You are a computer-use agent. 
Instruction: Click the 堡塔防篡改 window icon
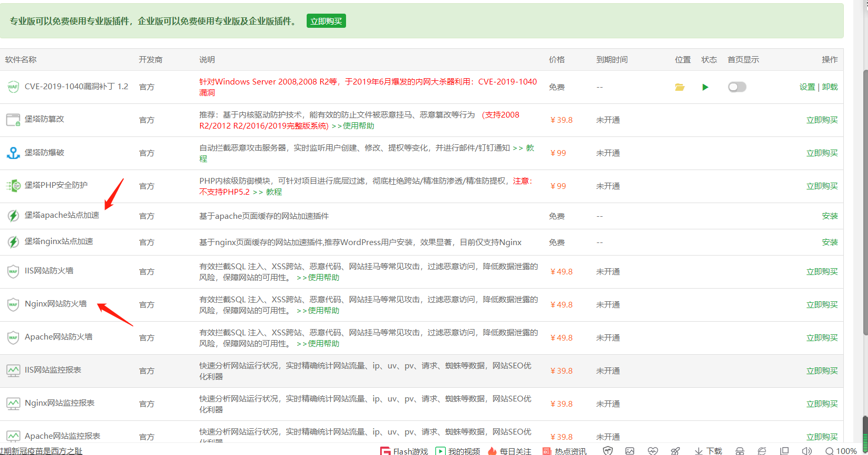tap(13, 120)
